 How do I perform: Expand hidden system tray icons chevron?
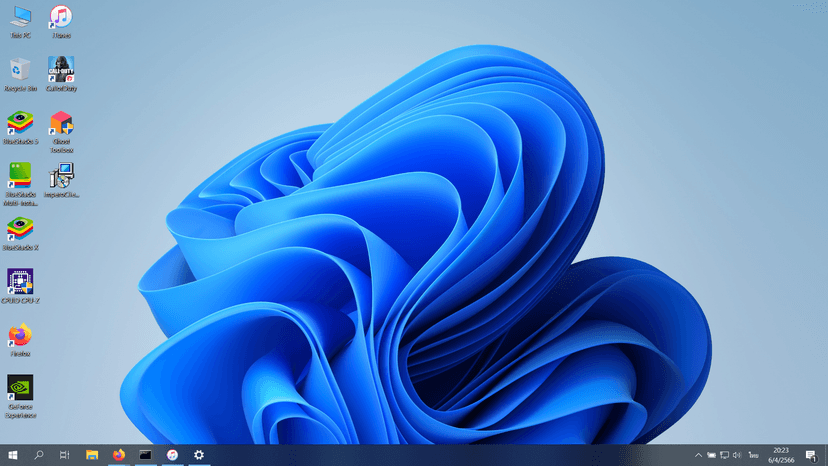(698, 455)
